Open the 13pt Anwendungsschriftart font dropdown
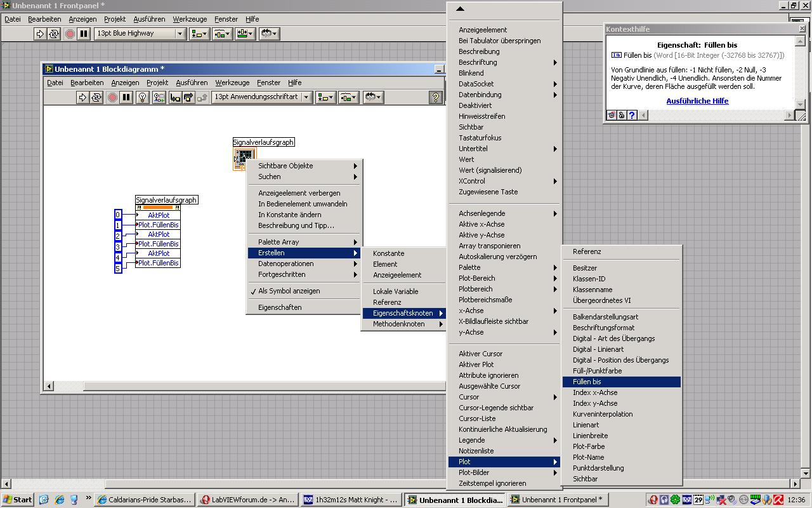 (306, 97)
